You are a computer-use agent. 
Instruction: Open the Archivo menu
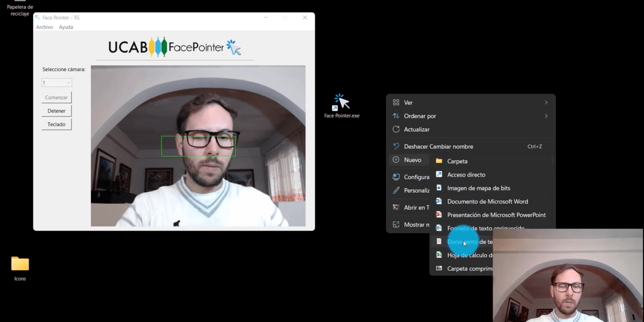pyautogui.click(x=44, y=27)
